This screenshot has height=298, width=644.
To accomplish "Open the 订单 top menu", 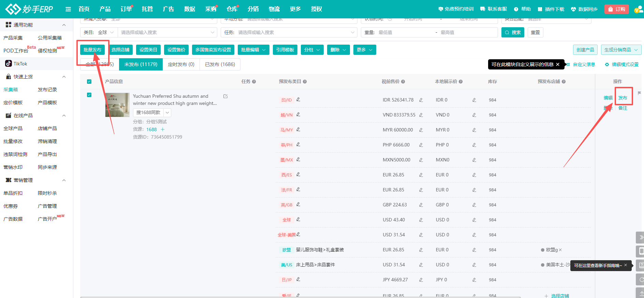I will [x=126, y=9].
